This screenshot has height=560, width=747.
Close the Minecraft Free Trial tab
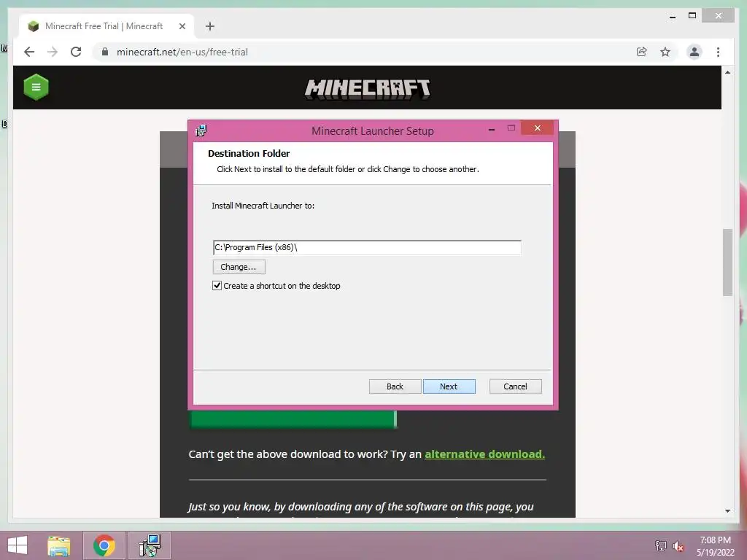pyautogui.click(x=182, y=26)
